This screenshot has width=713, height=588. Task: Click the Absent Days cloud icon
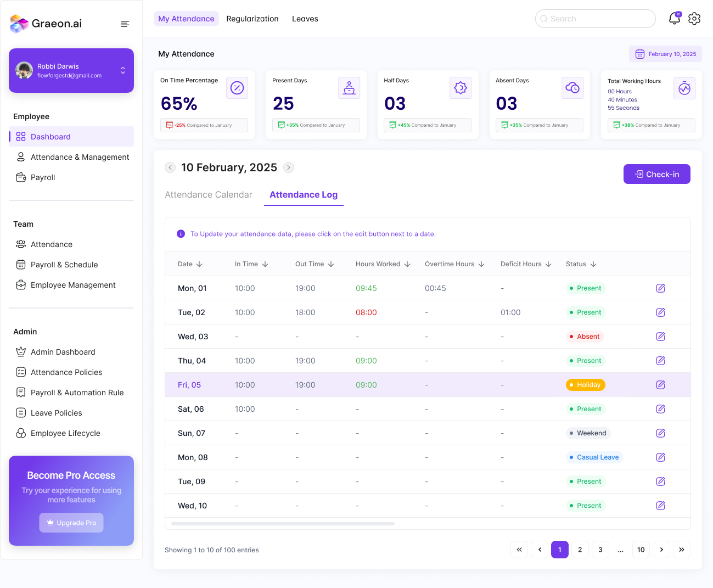point(572,88)
